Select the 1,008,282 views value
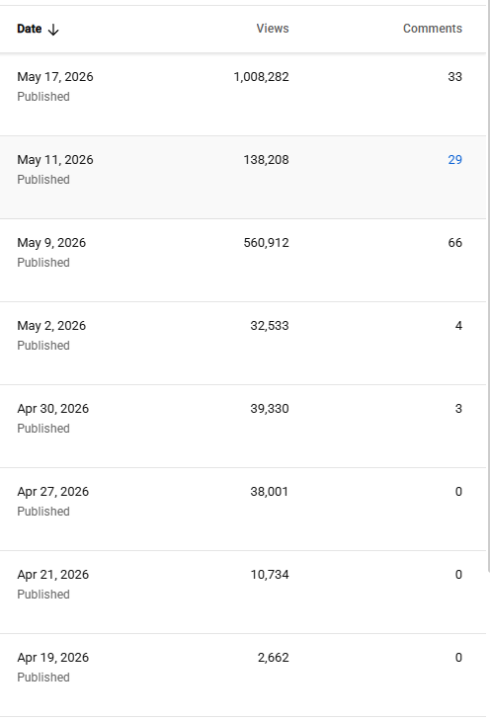Image resolution: width=490 pixels, height=720 pixels. click(261, 77)
